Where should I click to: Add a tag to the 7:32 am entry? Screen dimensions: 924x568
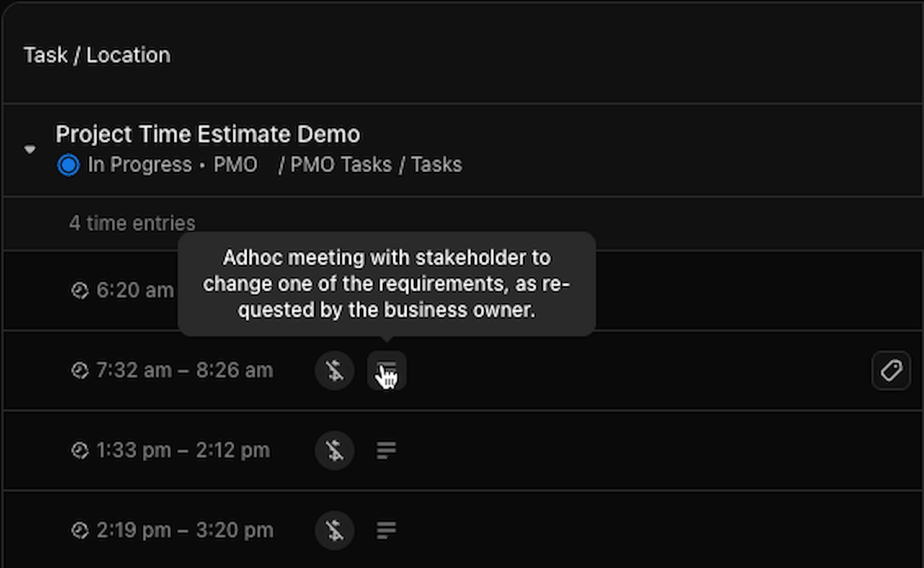pyautogui.click(x=891, y=371)
